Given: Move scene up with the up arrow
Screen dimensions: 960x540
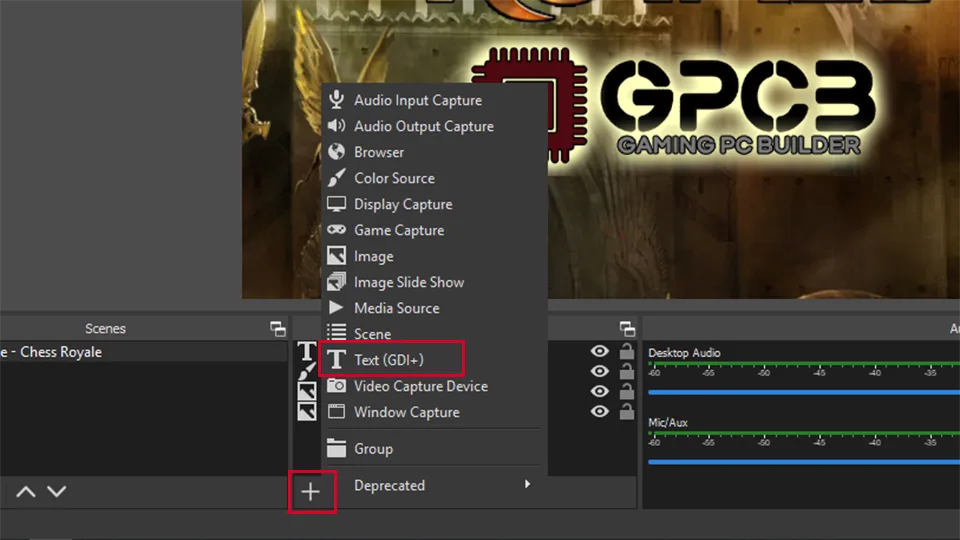Looking at the screenshot, I should click(x=26, y=492).
